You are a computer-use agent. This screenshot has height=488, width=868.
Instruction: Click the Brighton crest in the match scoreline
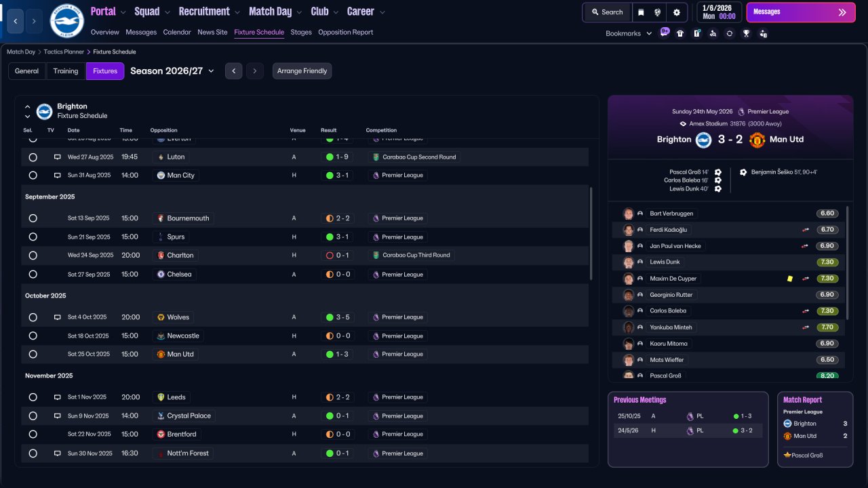click(703, 140)
